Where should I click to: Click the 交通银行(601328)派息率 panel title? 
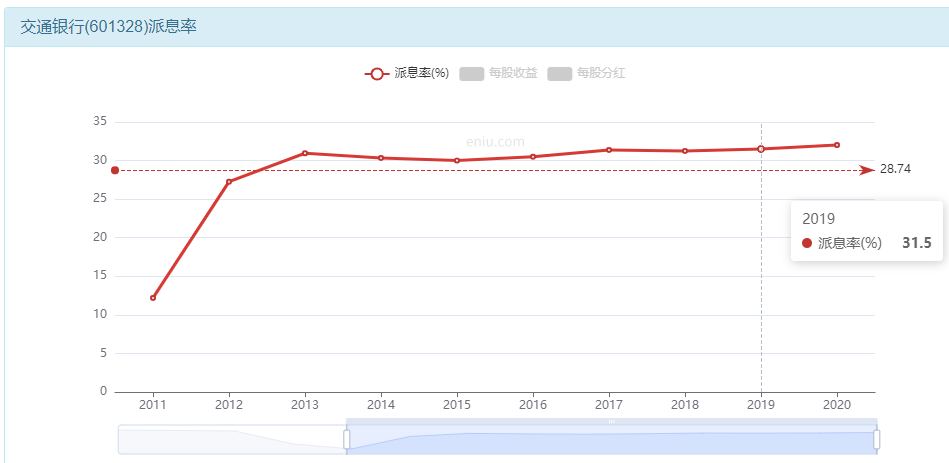point(109,27)
